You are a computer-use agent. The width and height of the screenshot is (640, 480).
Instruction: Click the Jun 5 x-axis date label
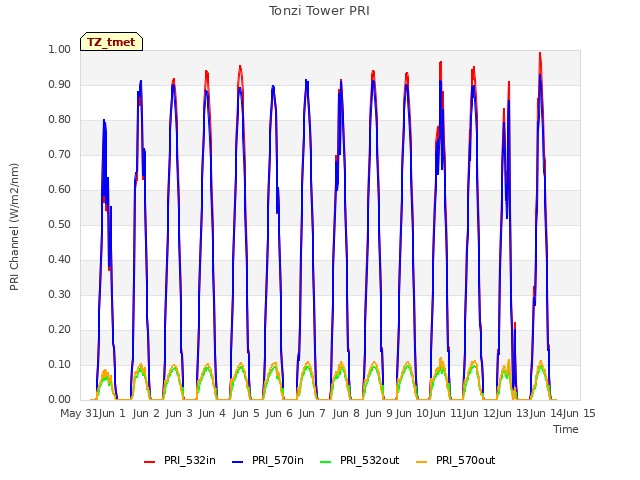pos(246,413)
